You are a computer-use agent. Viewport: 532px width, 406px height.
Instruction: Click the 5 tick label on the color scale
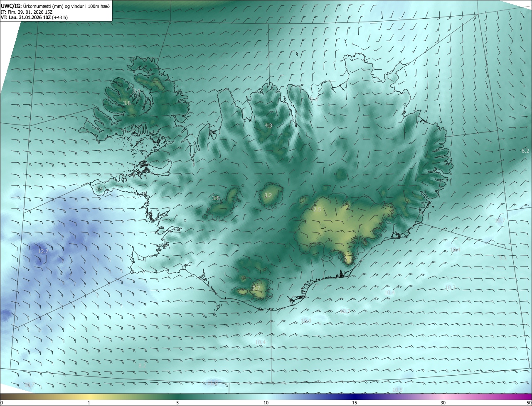[x=177, y=403]
